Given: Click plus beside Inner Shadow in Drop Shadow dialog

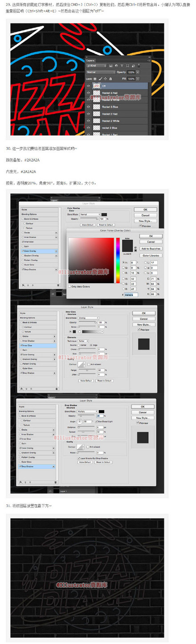Looking at the screenshot, I should (x=54, y=435).
